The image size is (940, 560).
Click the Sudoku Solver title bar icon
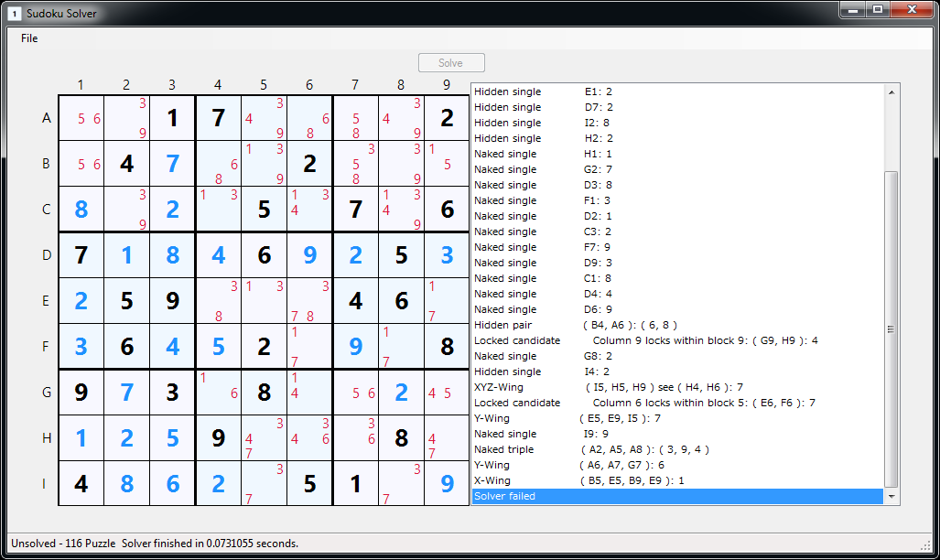pyautogui.click(x=15, y=13)
